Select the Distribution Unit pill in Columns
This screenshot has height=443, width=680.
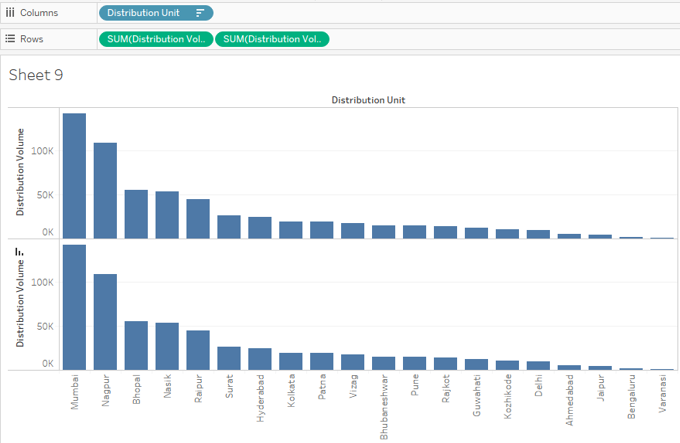(x=156, y=13)
